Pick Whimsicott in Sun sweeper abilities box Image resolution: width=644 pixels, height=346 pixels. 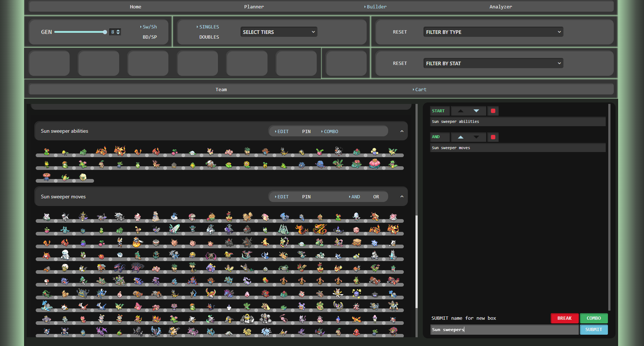[83, 177]
